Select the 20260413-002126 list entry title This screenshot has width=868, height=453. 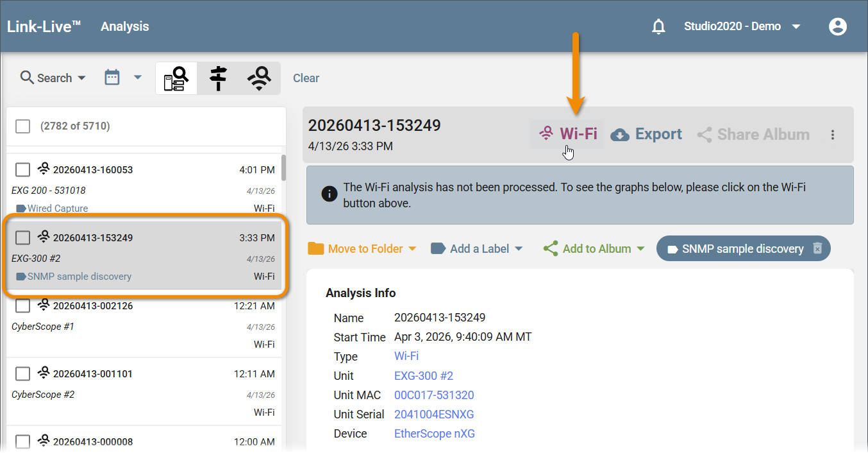tap(93, 306)
